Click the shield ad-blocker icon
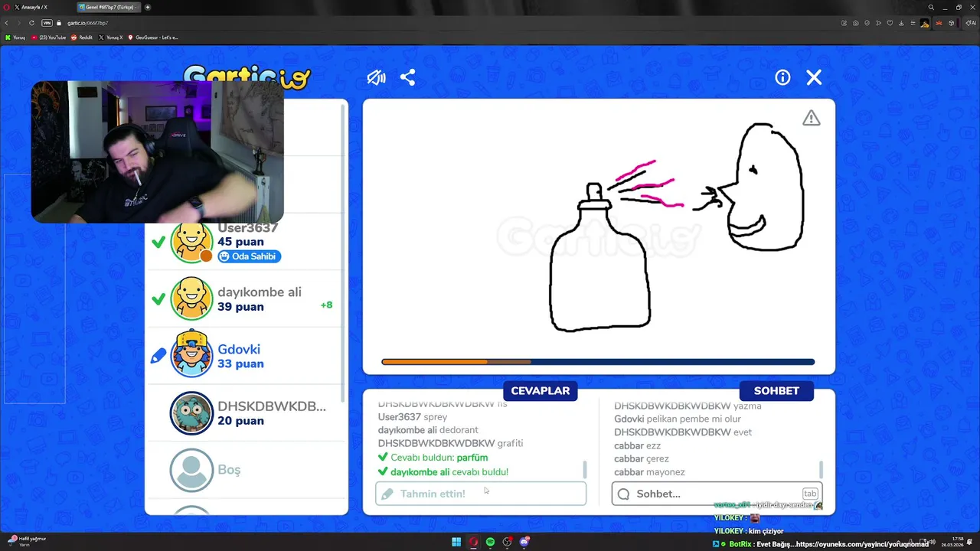The height and width of the screenshot is (551, 980). [x=867, y=23]
